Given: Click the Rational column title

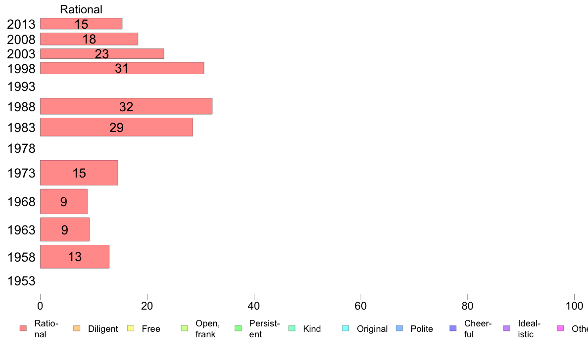Looking at the screenshot, I should 81,9.
